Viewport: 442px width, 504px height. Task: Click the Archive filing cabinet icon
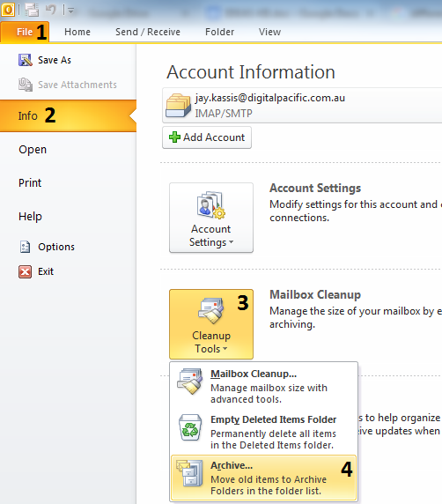190,473
